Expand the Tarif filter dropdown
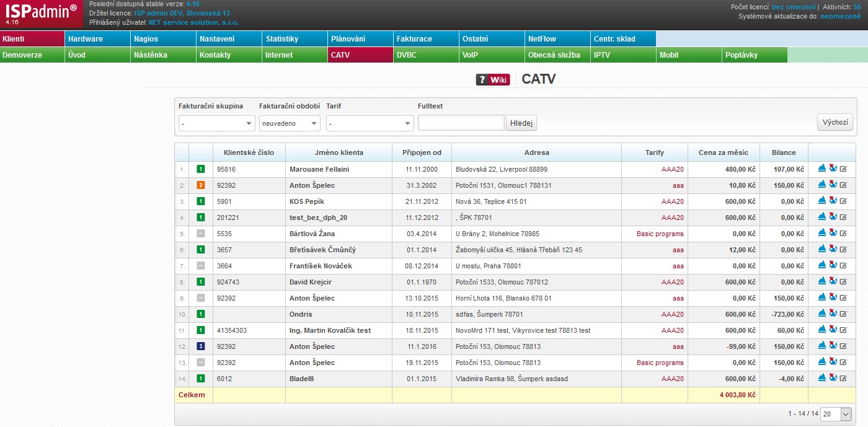Viewport: 868px width, 427px height. [370, 123]
